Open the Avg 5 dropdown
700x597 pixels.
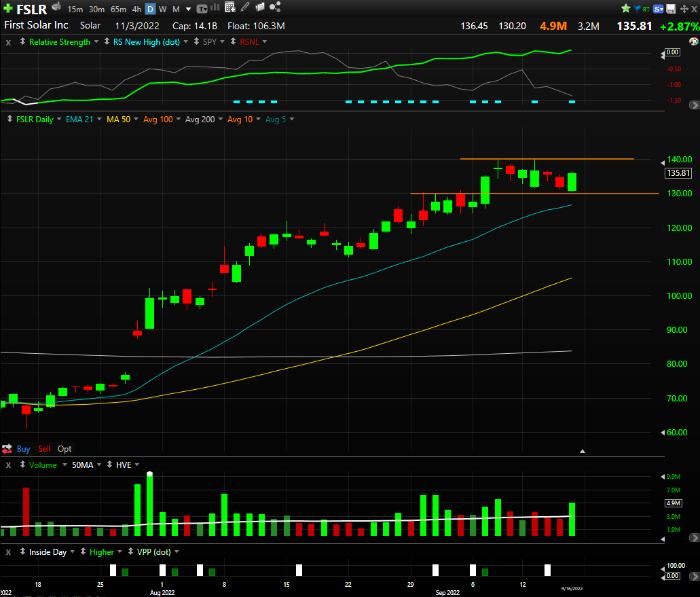[x=292, y=120]
